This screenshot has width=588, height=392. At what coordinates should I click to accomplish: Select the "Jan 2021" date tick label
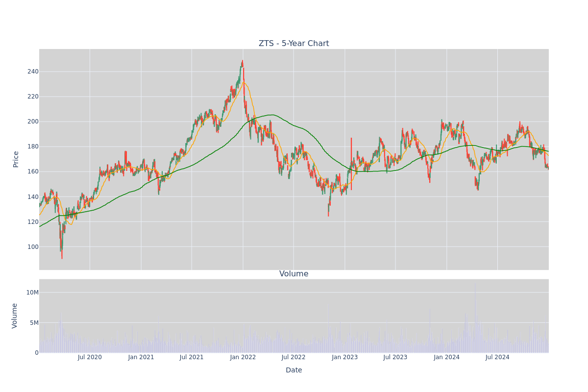141,357
